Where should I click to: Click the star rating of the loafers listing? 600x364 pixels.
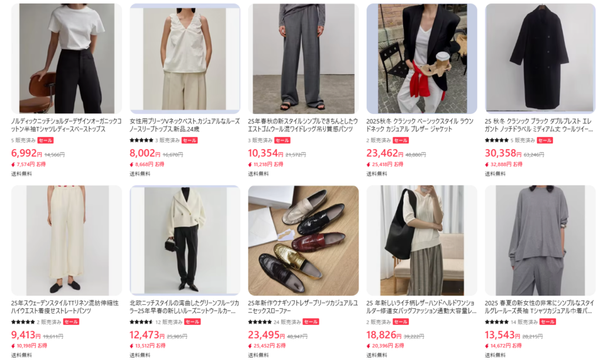(x=260, y=322)
